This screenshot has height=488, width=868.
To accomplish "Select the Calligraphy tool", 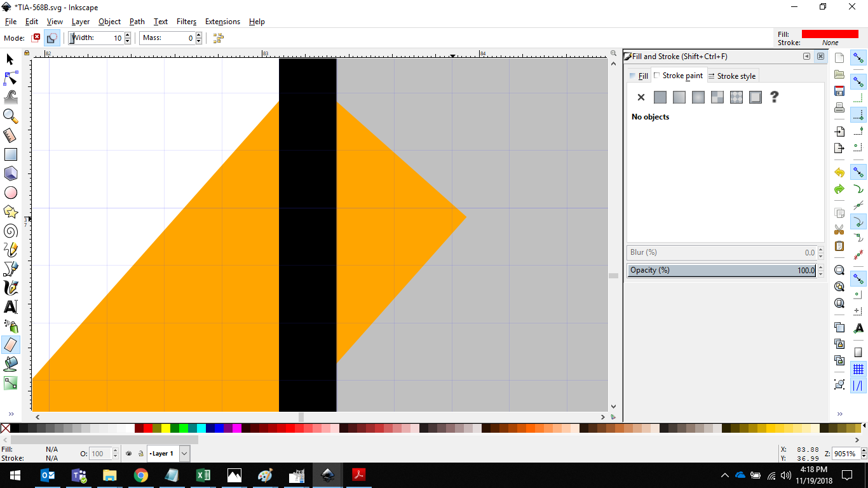I will pos(11,288).
